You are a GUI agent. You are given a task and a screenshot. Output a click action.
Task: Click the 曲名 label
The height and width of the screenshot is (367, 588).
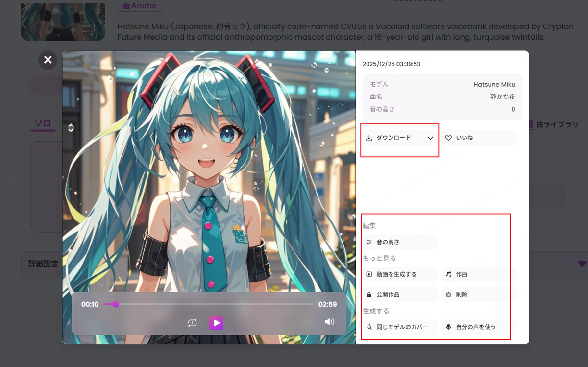tap(376, 97)
